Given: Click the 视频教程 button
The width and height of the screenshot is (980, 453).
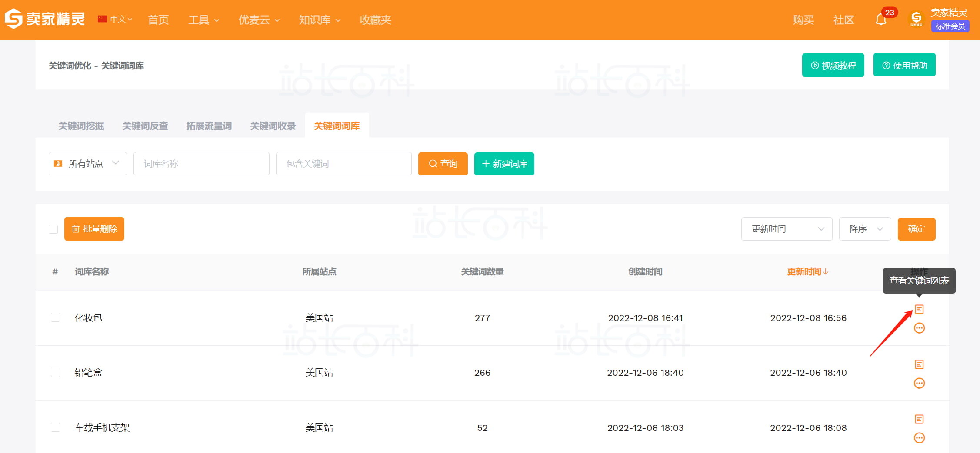Looking at the screenshot, I should point(833,65).
